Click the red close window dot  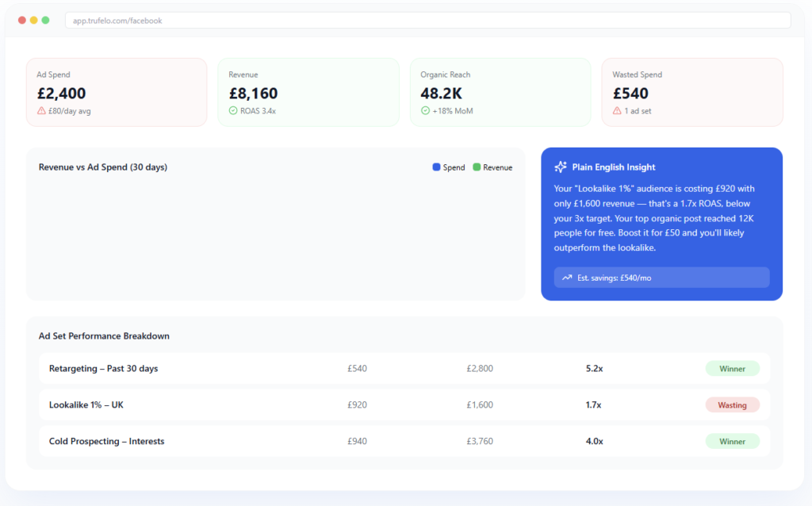tap(21, 20)
